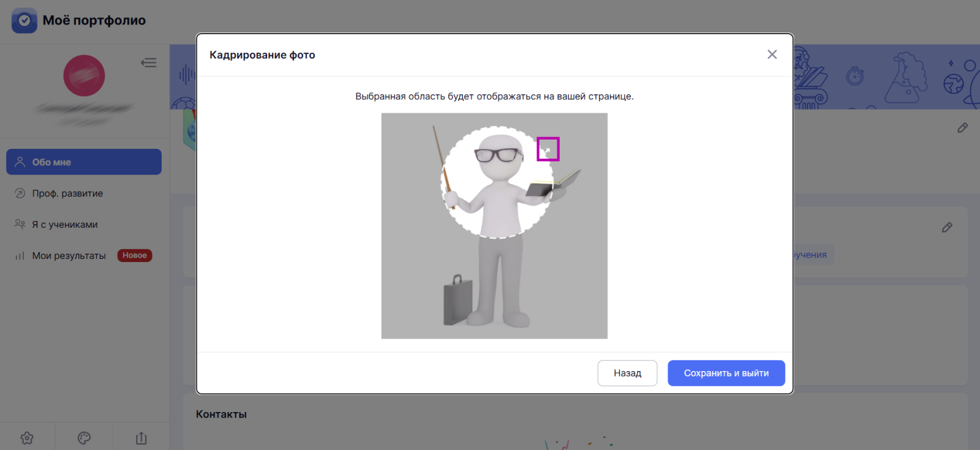
Task: Click the crop area resize handle
Action: tap(548, 149)
